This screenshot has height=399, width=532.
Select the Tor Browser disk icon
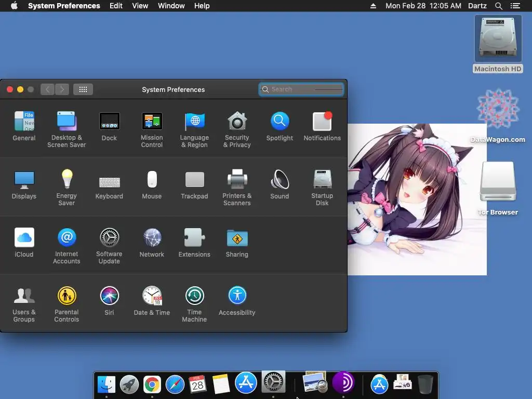coord(498,189)
